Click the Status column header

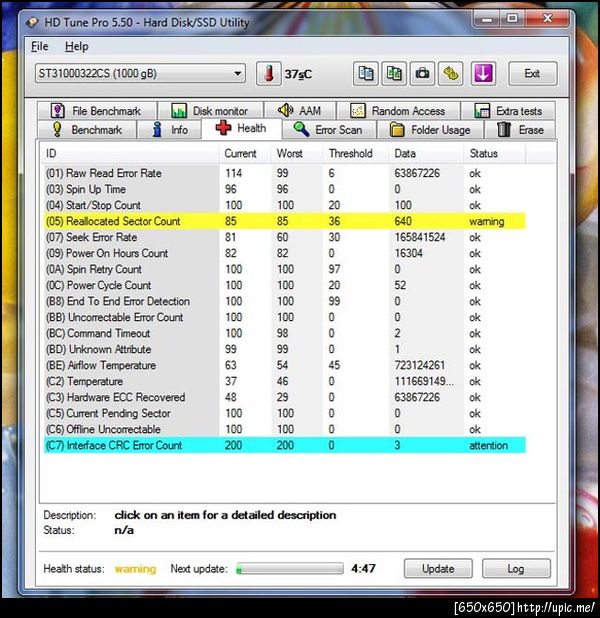(x=495, y=153)
